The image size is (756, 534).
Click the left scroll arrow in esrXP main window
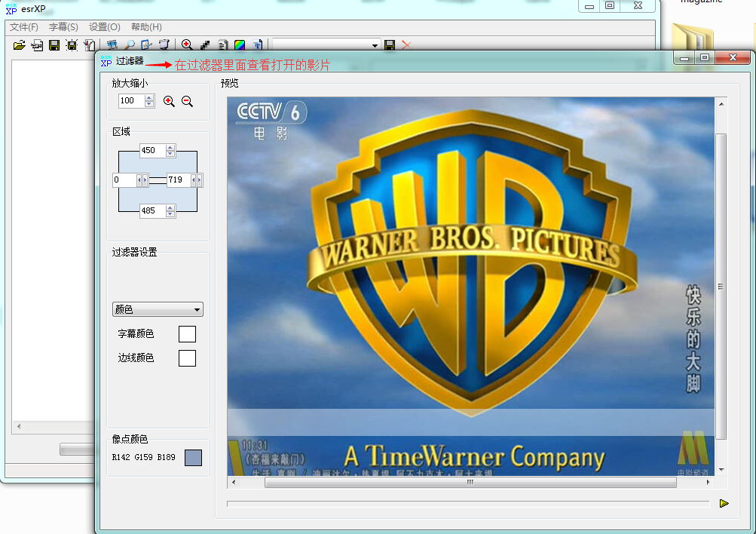coord(18,426)
